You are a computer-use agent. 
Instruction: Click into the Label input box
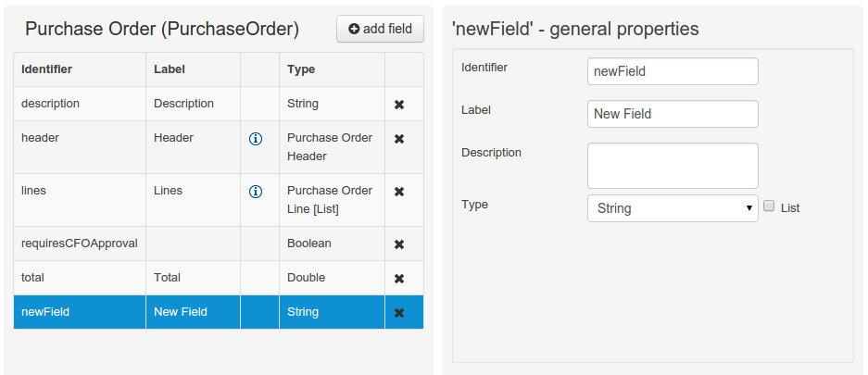[673, 114]
